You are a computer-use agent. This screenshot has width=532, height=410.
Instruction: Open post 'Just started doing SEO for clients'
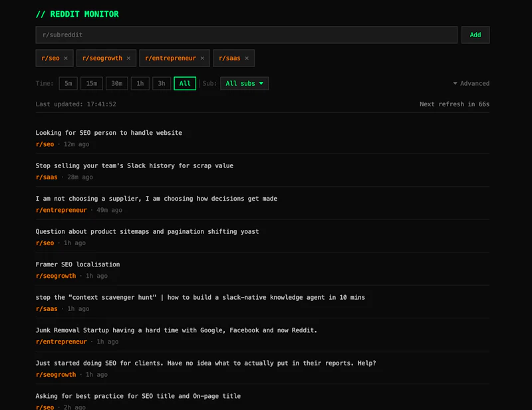point(205,363)
